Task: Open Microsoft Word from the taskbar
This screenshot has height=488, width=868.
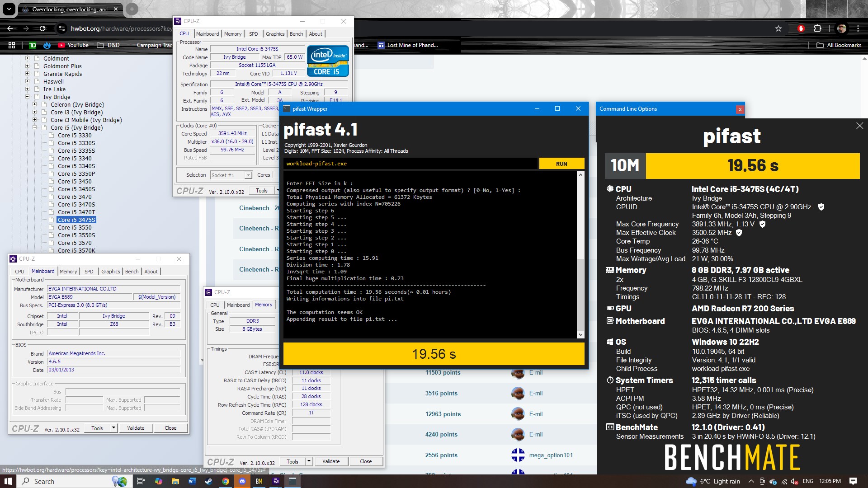Action: click(x=191, y=481)
